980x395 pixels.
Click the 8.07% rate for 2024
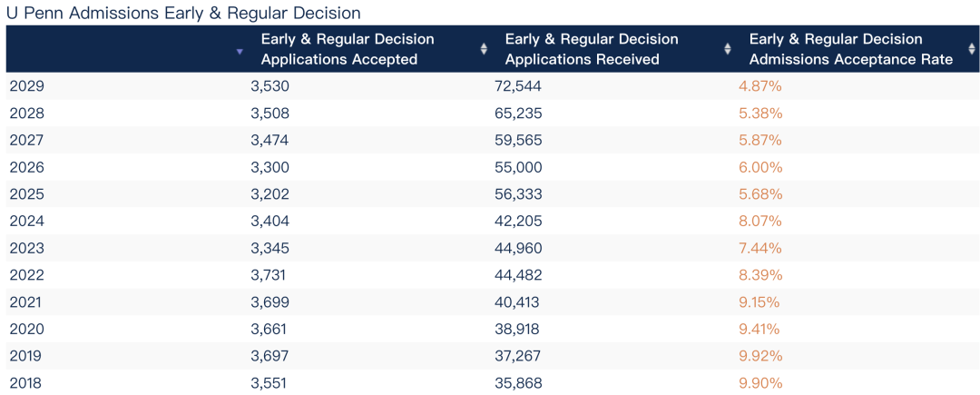point(760,221)
